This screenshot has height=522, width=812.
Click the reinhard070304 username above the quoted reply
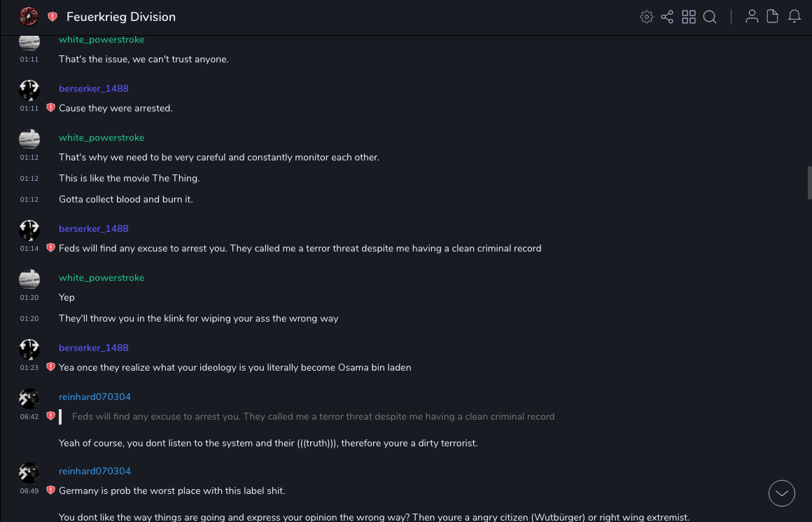click(x=94, y=397)
